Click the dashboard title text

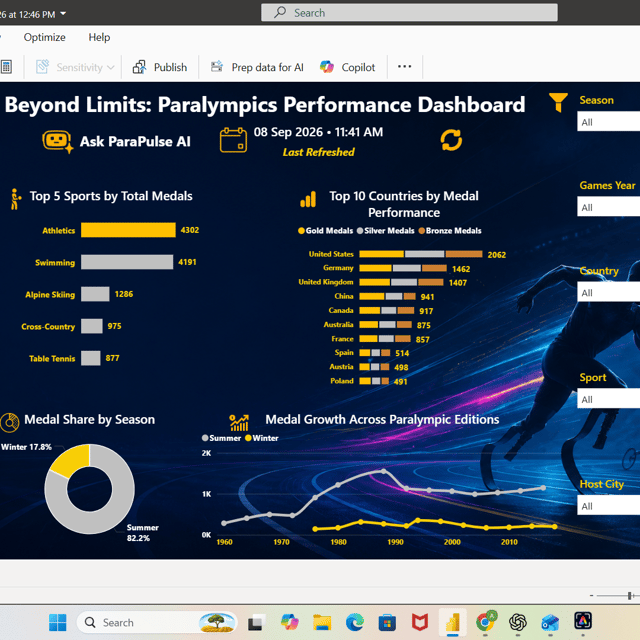pos(265,104)
